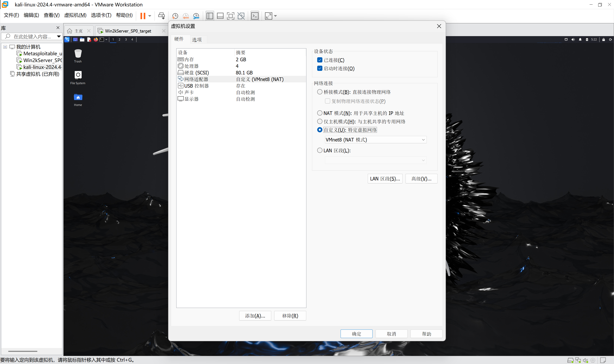Viewport: 614px width, 364px height.
Task: Click the pause virtual machine icon
Action: [x=143, y=16]
